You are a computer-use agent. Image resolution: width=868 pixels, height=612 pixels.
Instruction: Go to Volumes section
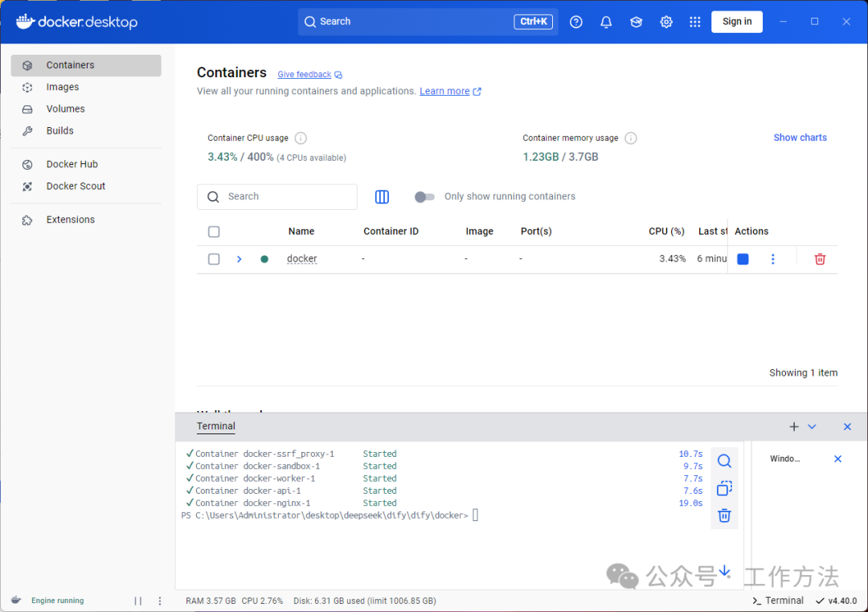pos(86,109)
